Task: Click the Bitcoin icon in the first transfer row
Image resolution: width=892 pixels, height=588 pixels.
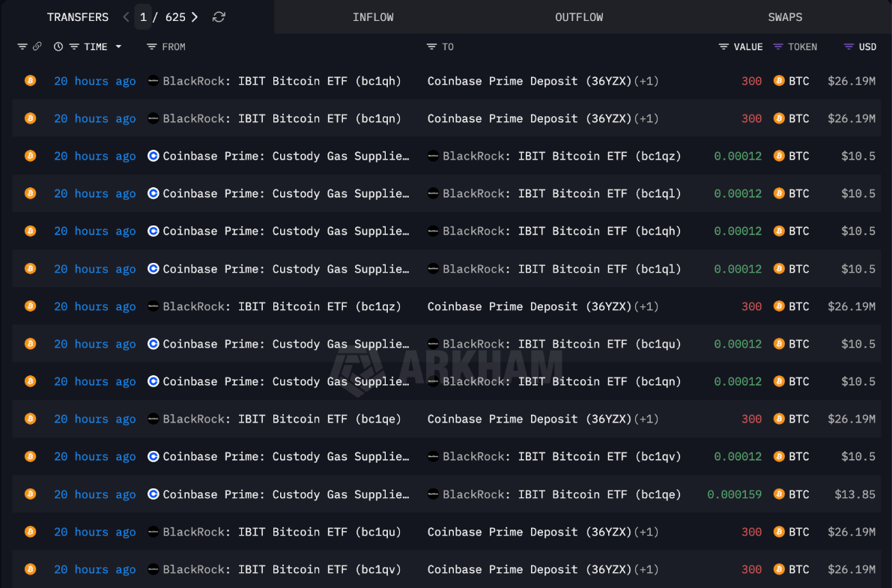Action: (x=30, y=81)
